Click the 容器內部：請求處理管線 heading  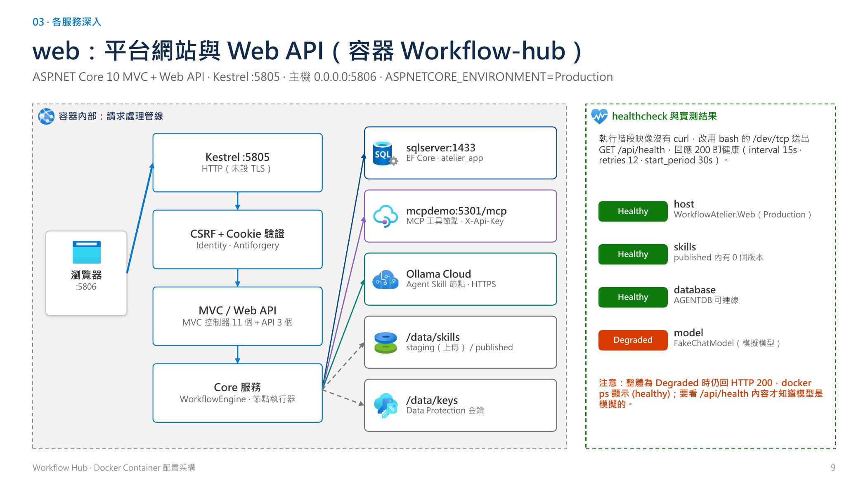point(111,116)
